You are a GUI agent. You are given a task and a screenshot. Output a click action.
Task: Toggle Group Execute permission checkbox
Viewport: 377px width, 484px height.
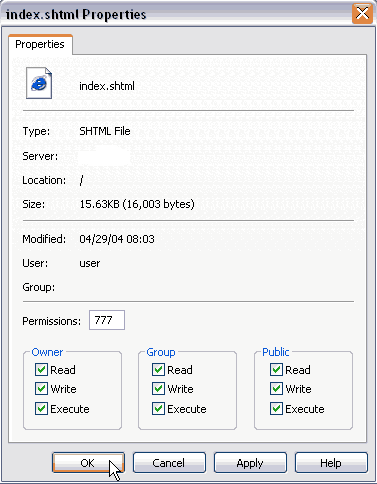(158, 409)
